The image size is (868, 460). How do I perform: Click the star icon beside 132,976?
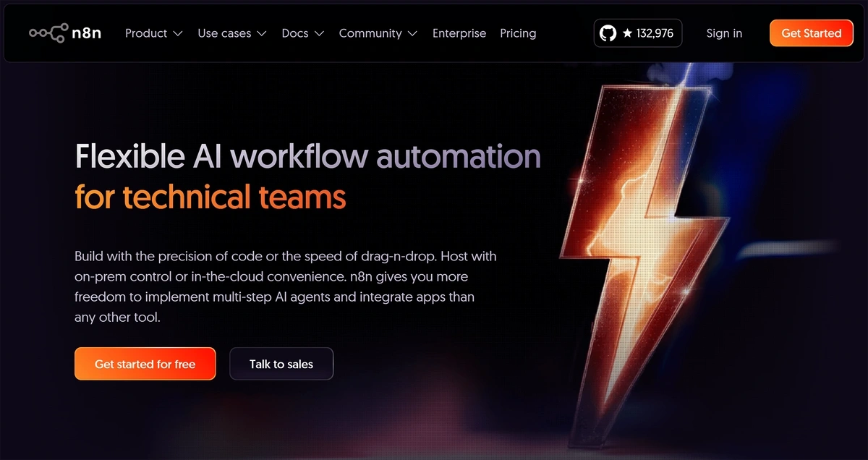tap(627, 33)
